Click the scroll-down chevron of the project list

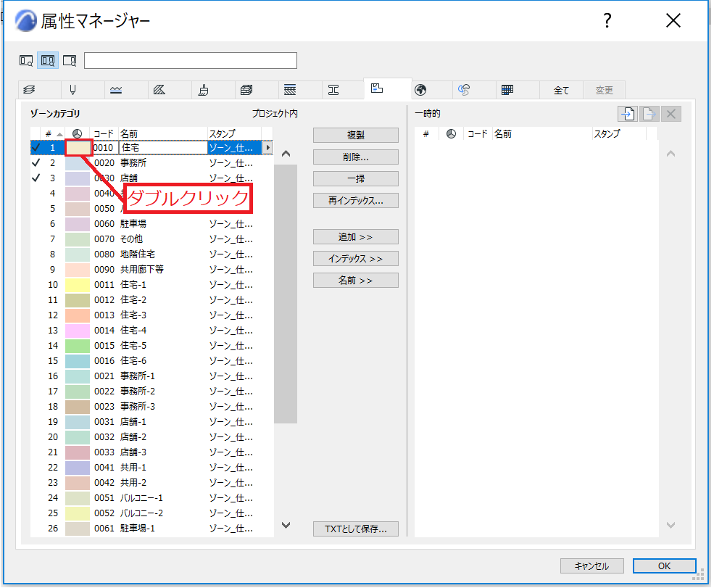tap(286, 525)
